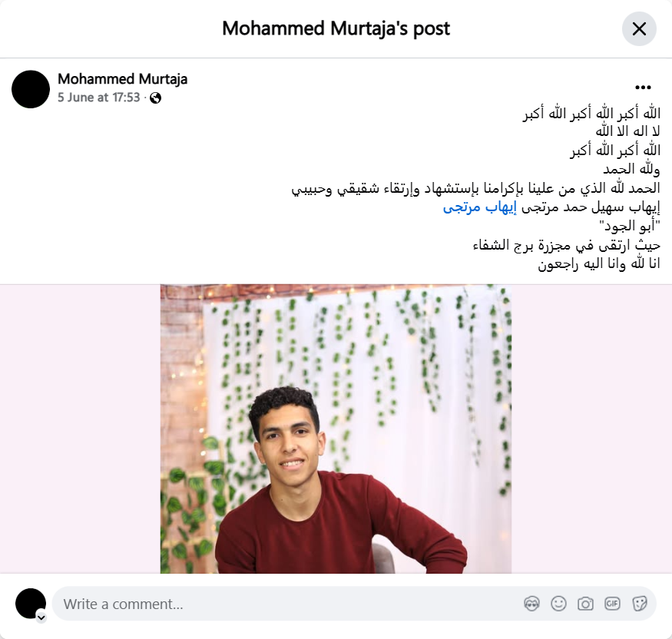Click the post author's profile picture
This screenshot has width=672, height=639.
[31, 89]
